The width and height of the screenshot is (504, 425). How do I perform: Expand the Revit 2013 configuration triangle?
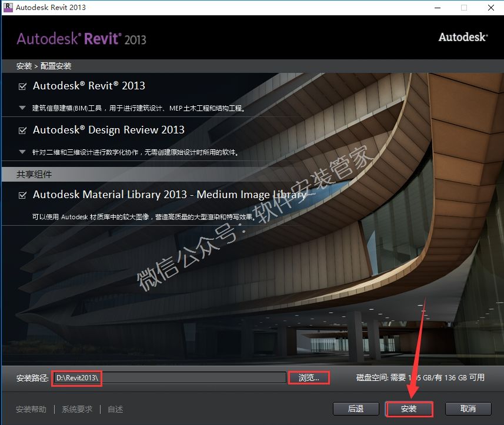pos(22,108)
